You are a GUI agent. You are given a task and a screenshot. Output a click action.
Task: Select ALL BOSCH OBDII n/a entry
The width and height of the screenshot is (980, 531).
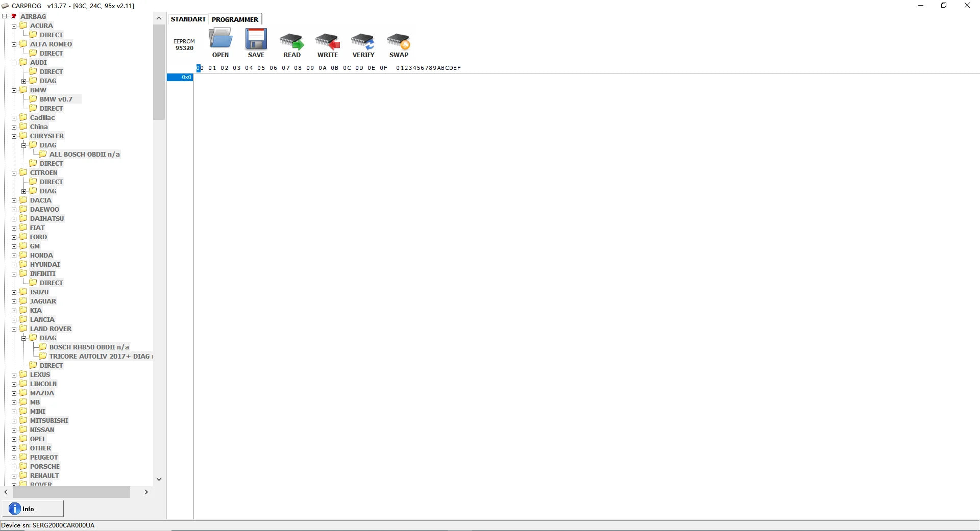click(x=84, y=154)
